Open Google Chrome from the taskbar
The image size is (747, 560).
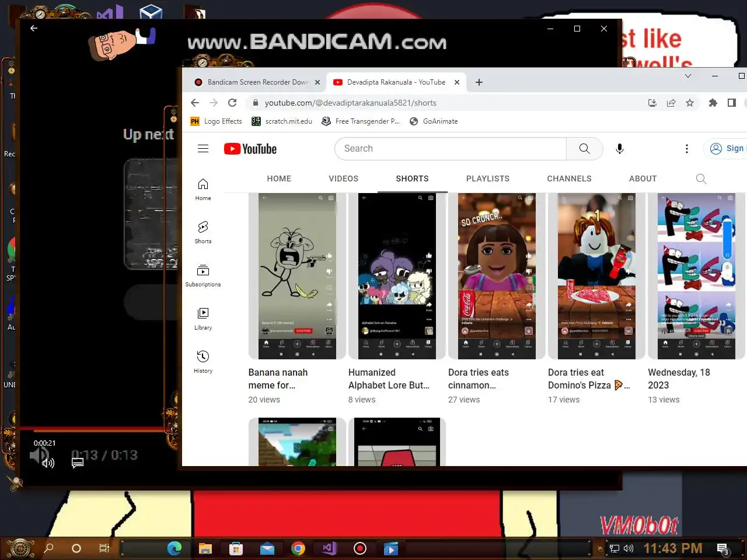coord(298,548)
